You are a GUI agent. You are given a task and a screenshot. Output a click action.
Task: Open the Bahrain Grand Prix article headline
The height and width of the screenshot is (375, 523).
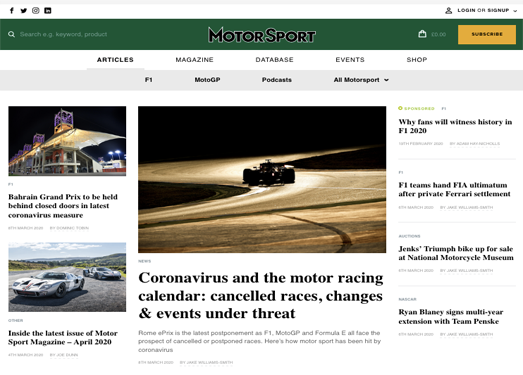(x=63, y=206)
